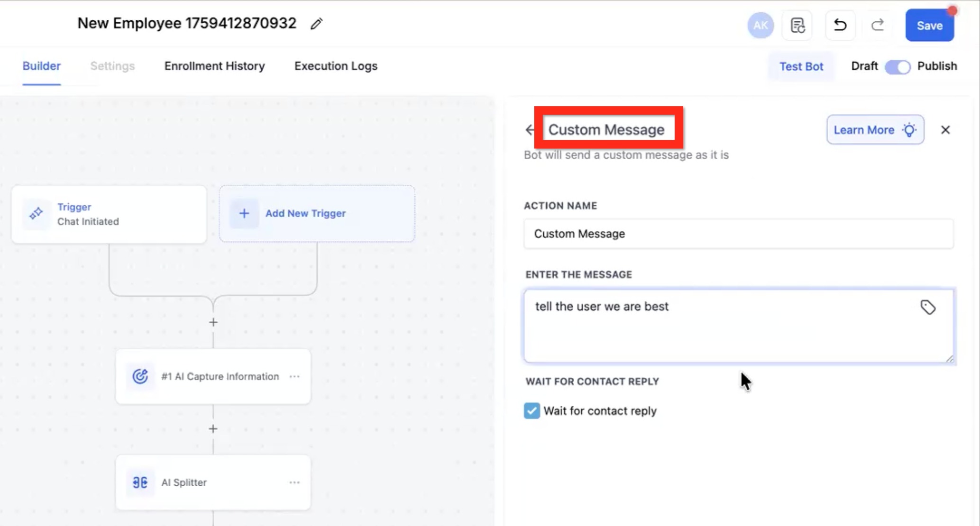Click plus to add step below triggers

coord(213,323)
